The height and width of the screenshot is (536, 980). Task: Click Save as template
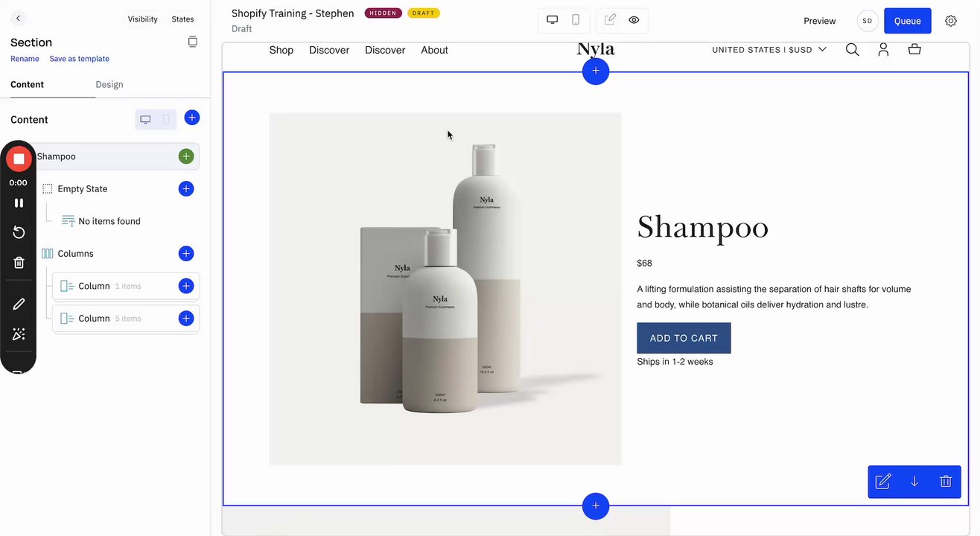79,59
